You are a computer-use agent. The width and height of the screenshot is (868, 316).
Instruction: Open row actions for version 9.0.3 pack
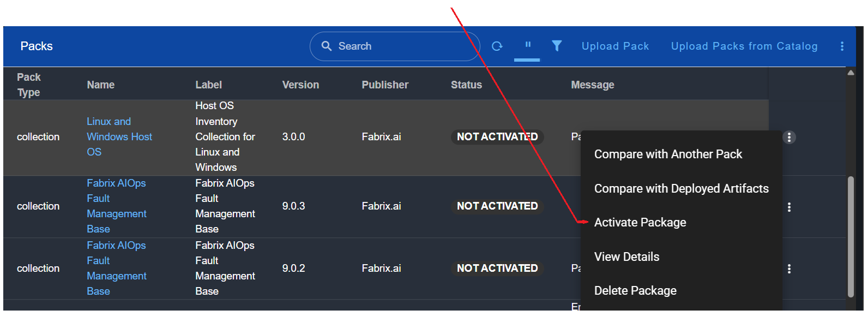(789, 207)
